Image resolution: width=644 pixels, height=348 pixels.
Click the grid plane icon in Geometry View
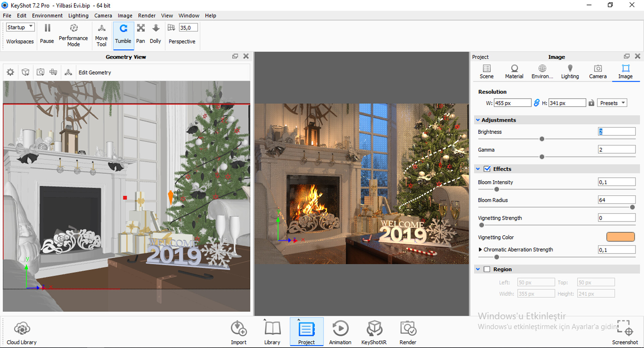click(x=53, y=72)
